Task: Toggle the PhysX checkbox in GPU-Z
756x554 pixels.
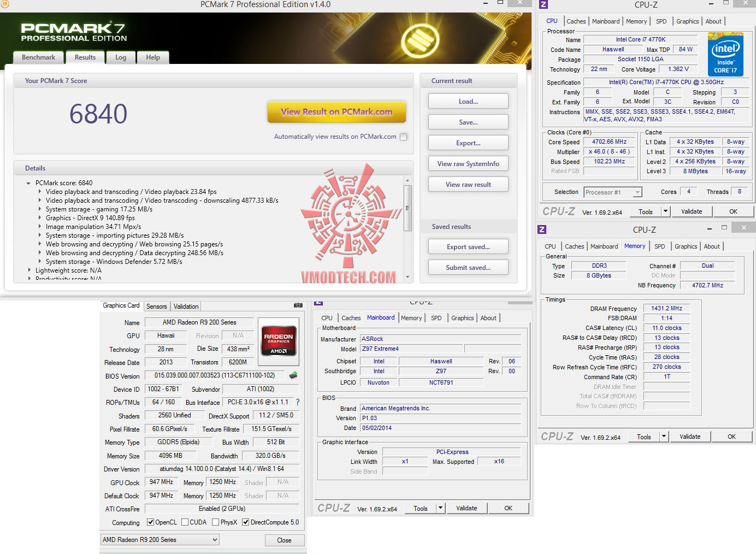Action: 216,522
